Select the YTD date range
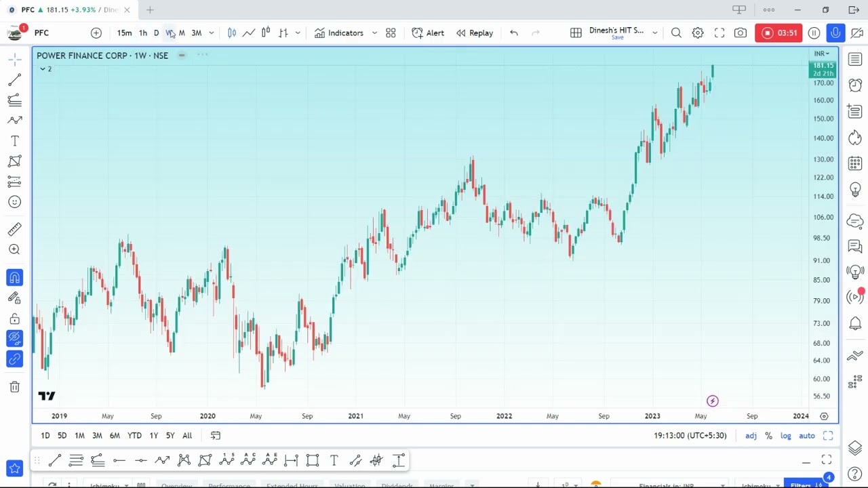 134,436
